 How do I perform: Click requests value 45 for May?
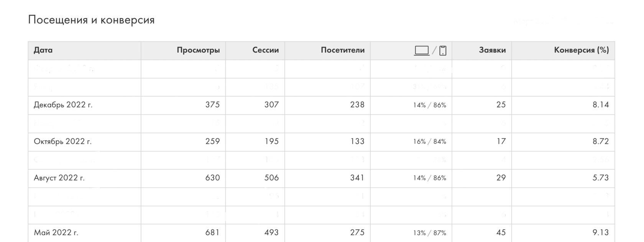coord(501,233)
